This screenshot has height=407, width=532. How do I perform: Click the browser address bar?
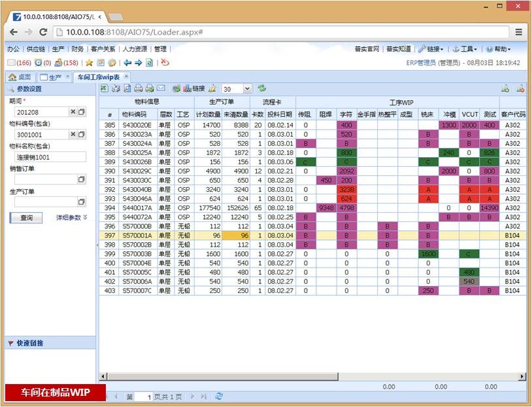point(282,32)
